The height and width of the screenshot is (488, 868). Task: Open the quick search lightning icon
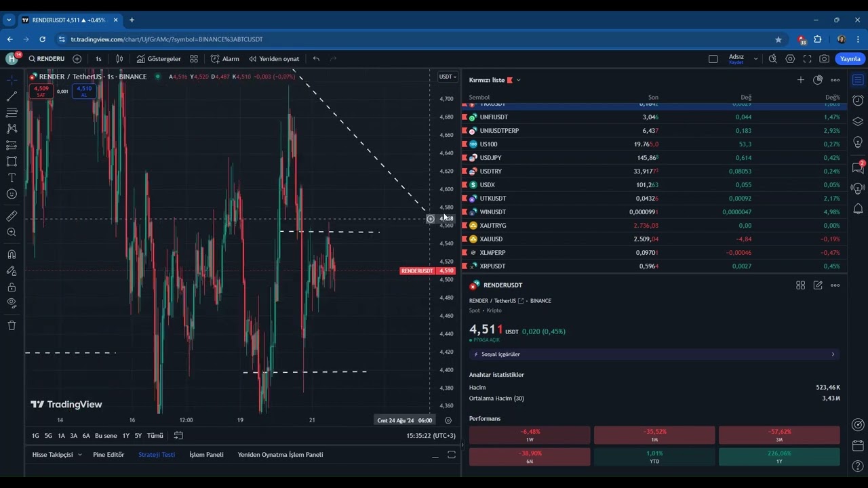[772, 59]
